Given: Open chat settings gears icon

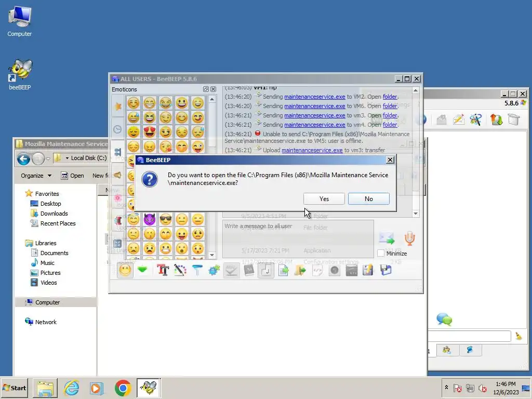Looking at the screenshot, I should click(x=214, y=270).
